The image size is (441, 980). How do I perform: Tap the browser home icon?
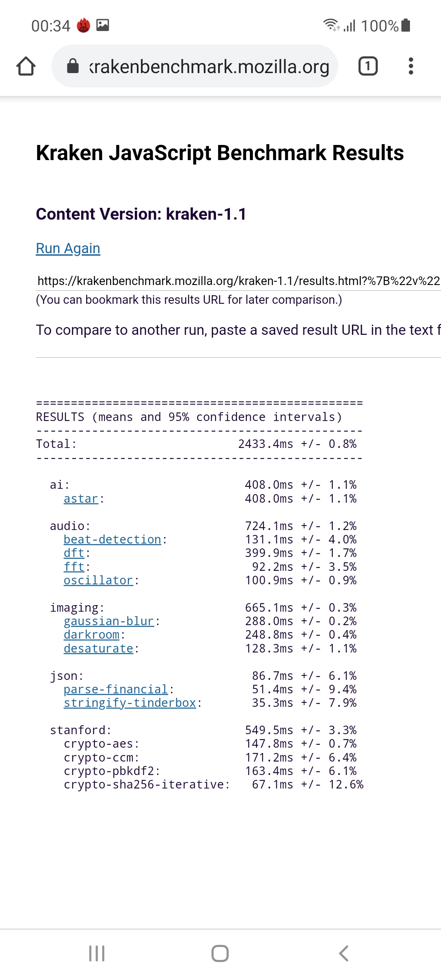point(26,66)
